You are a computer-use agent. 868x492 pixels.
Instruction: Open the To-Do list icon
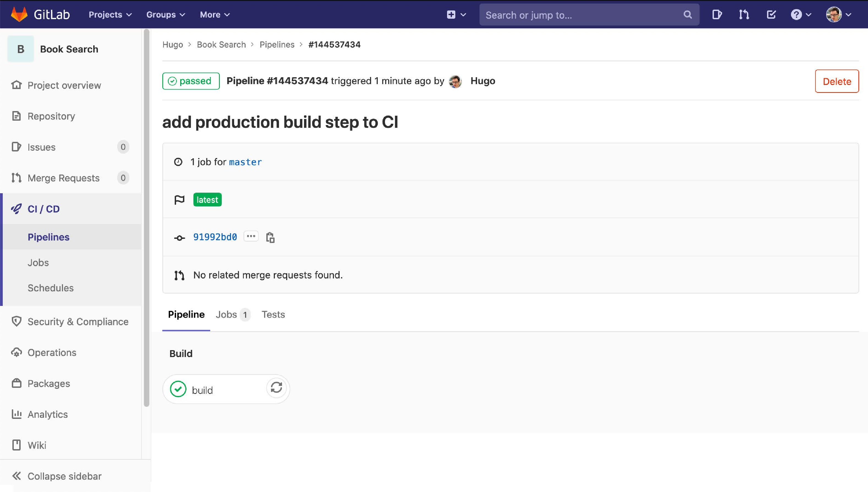pos(771,15)
